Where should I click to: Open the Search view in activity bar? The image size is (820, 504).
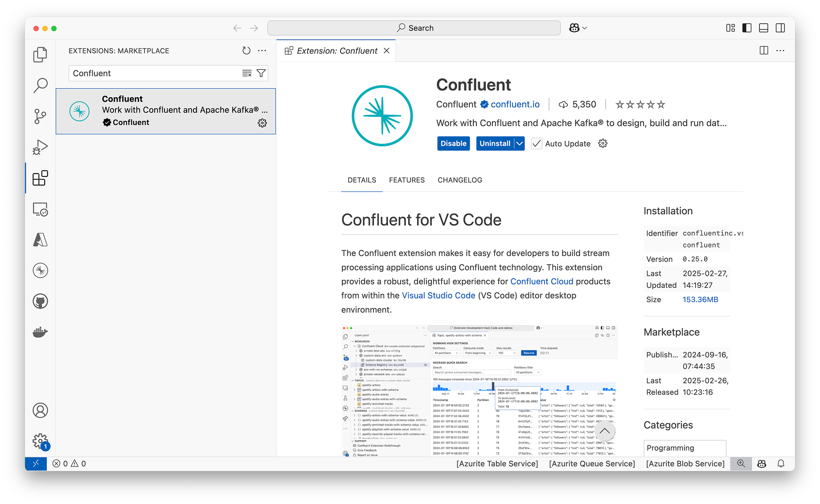pos(40,85)
